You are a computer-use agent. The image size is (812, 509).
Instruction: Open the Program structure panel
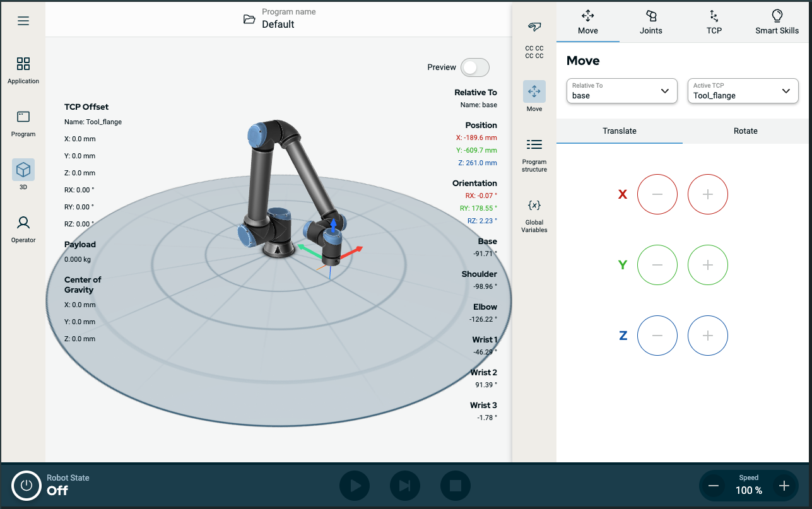coord(534,155)
